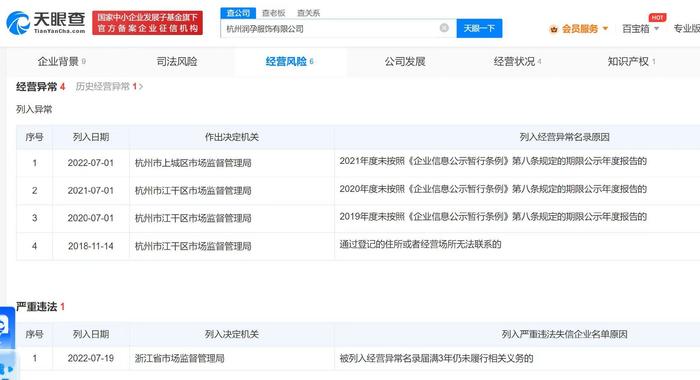Click 杭州市江干区市场监督管理局 in row 3
The width and height of the screenshot is (700, 380).
coord(193,218)
